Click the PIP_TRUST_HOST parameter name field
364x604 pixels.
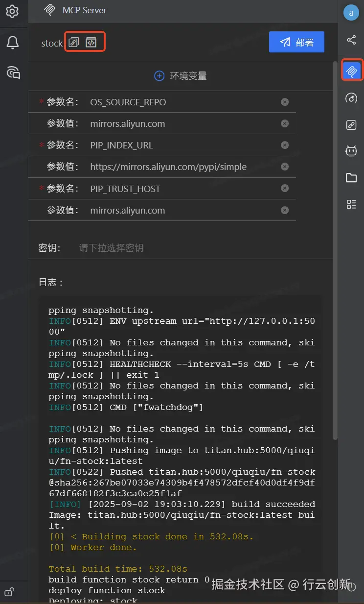pyautogui.click(x=181, y=189)
